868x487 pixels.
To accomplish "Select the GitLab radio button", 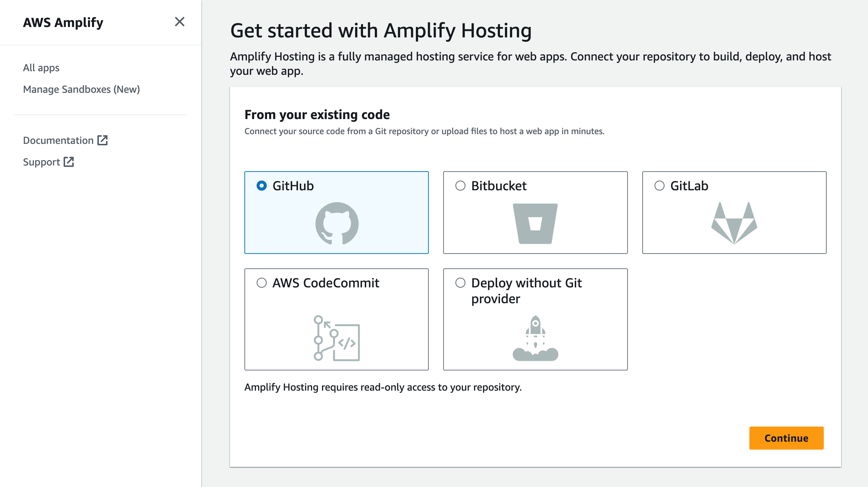I will point(660,186).
